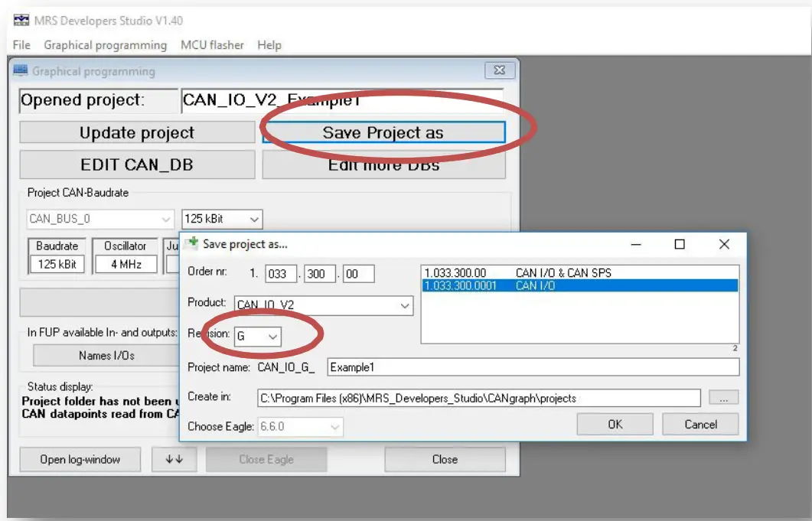Viewport: 812px width, 521px height.
Task: Click the Graphical programming window icon
Action: [20, 70]
